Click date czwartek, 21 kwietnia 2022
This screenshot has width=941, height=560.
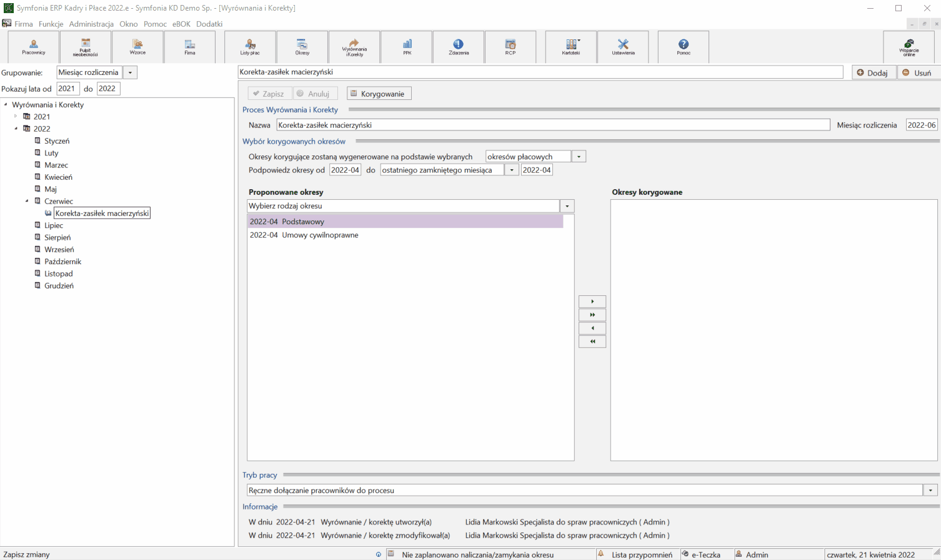[x=870, y=554]
